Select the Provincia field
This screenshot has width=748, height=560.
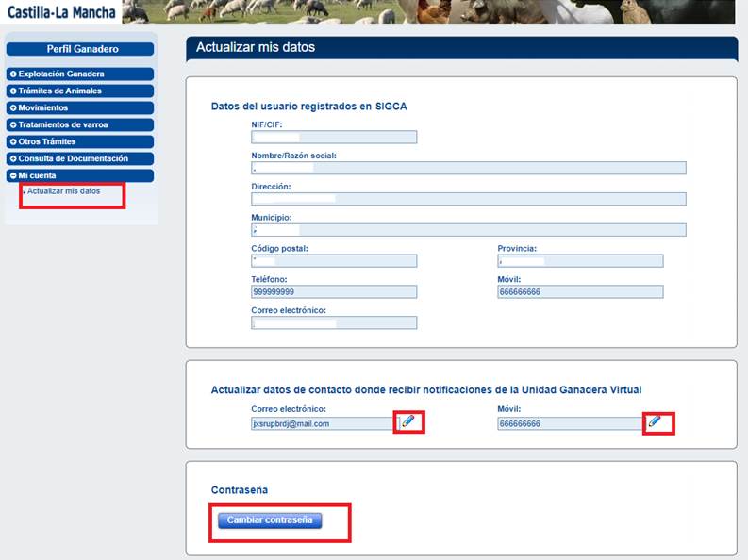(x=580, y=261)
